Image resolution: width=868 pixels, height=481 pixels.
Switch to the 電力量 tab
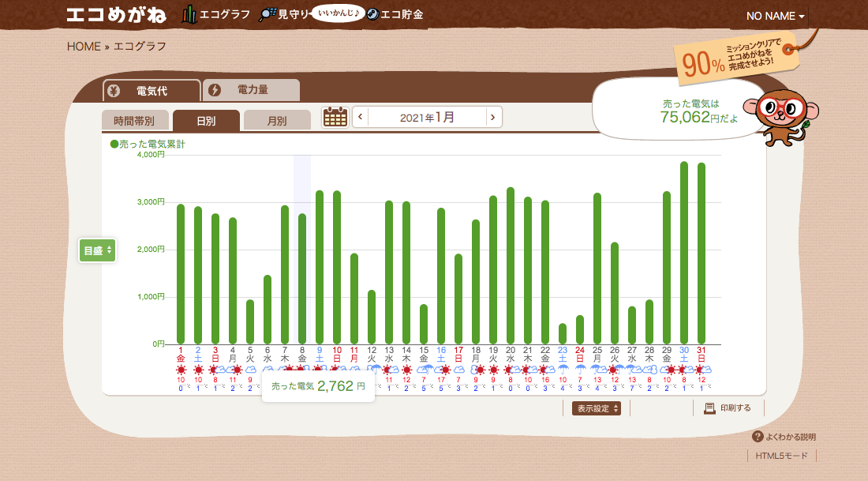(251, 90)
